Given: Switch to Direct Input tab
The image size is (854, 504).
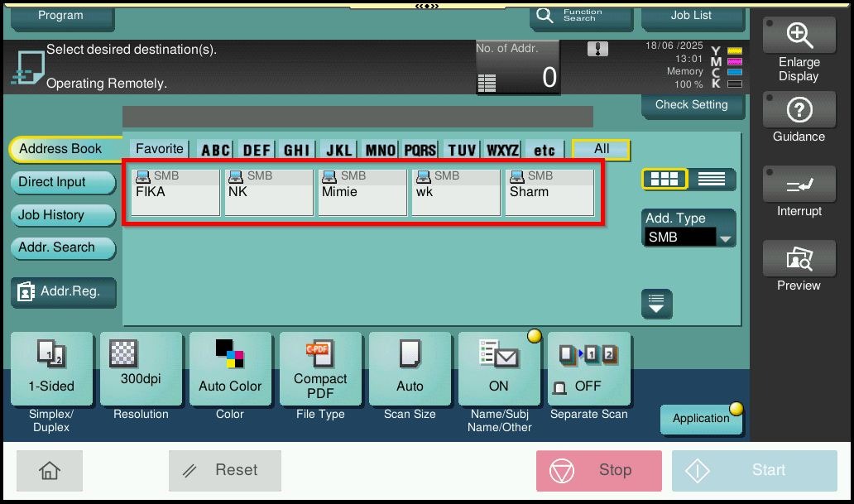Looking at the screenshot, I should pyautogui.click(x=62, y=182).
